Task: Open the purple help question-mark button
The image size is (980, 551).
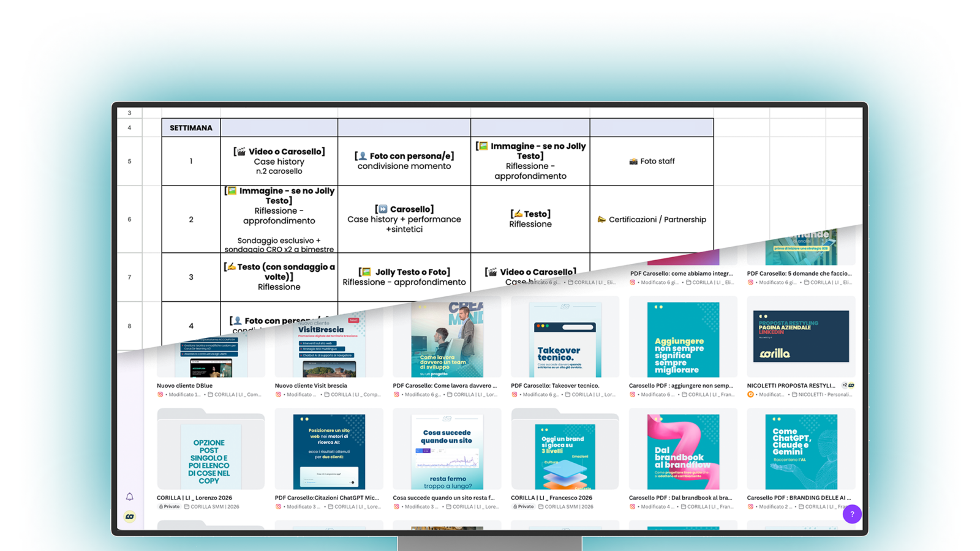Action: point(852,514)
